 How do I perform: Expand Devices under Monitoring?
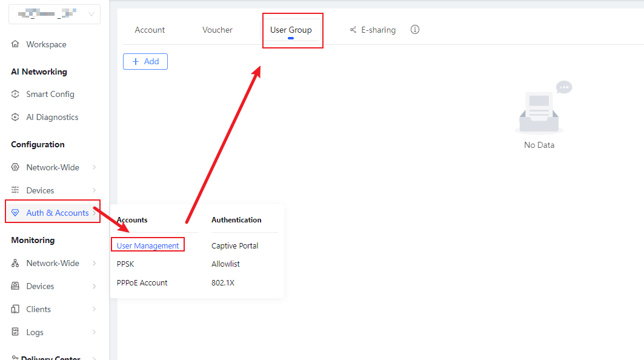pyautogui.click(x=94, y=286)
